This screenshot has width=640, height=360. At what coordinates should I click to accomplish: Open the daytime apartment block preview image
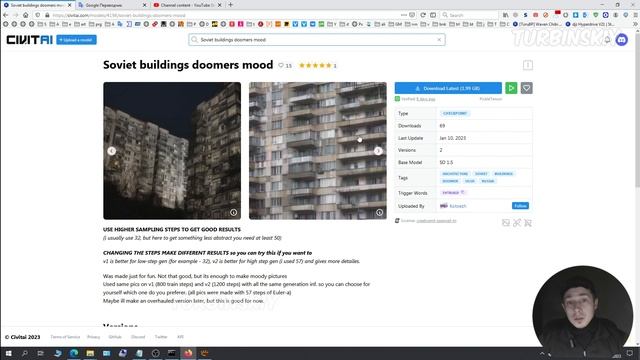tap(318, 151)
